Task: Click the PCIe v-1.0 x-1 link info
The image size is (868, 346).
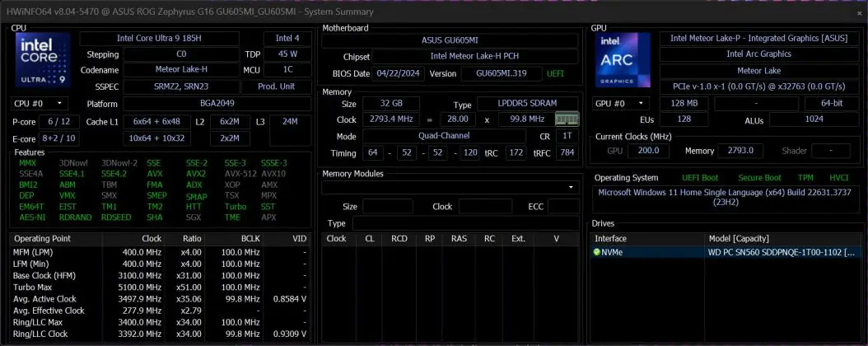Action: point(758,86)
